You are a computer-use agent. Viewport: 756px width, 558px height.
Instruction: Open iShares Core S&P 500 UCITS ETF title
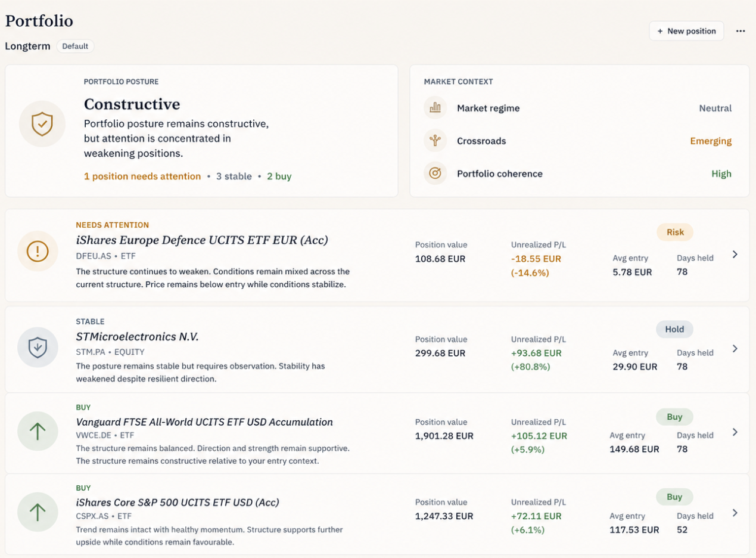(178, 503)
